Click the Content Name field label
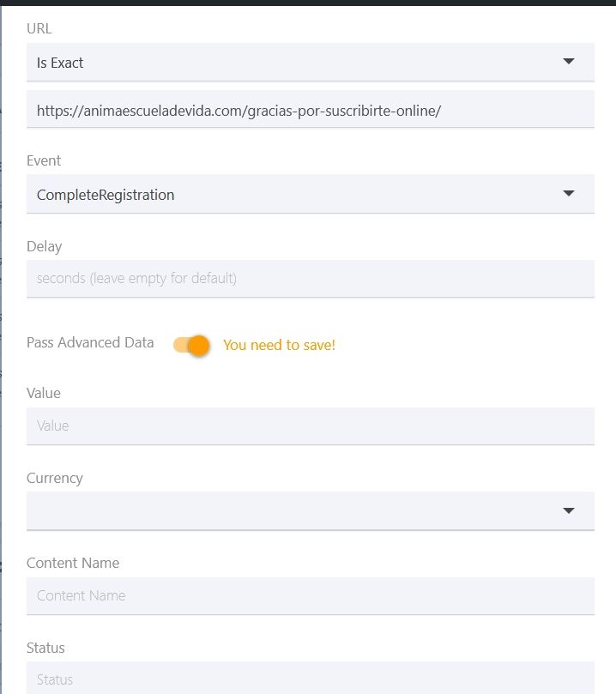The width and height of the screenshot is (616, 694). coord(73,563)
